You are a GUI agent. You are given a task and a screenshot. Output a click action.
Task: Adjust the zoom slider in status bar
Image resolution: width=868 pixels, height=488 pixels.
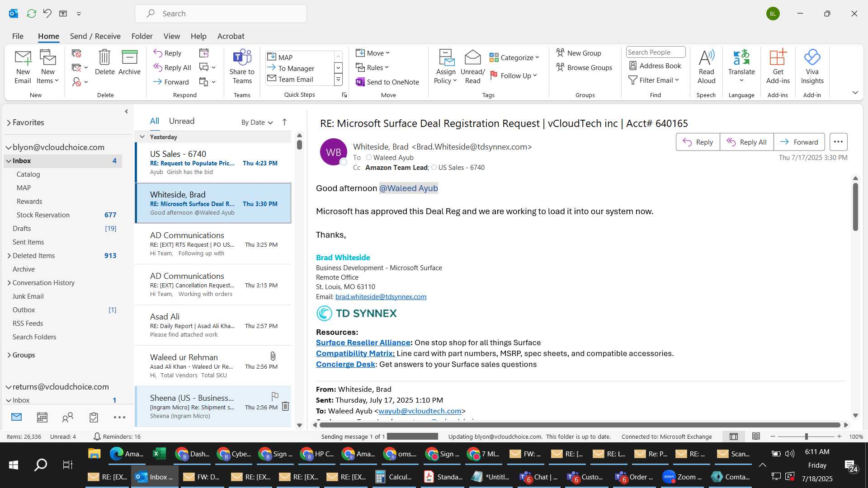click(x=806, y=436)
